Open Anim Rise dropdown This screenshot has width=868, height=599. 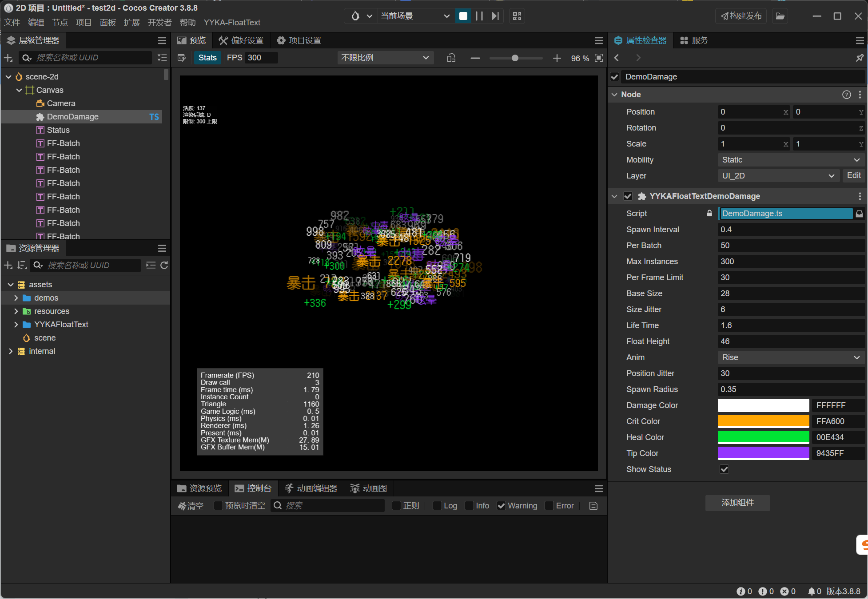(x=791, y=357)
